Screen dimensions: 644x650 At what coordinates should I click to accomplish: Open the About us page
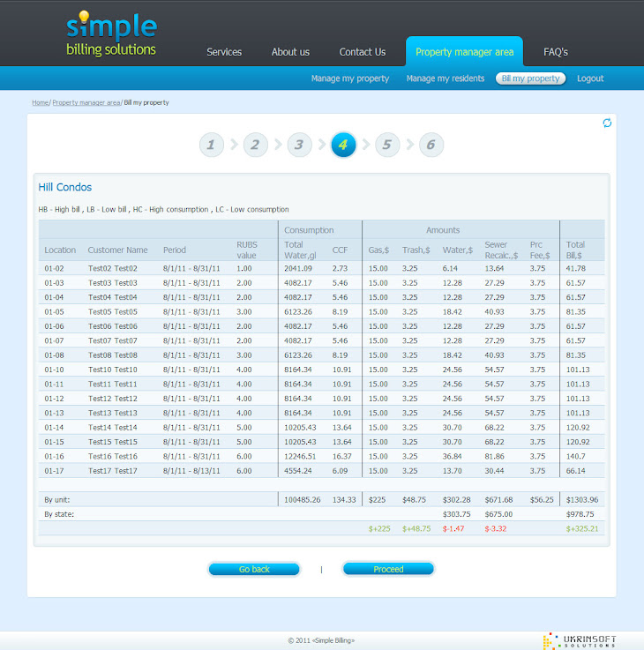(290, 52)
